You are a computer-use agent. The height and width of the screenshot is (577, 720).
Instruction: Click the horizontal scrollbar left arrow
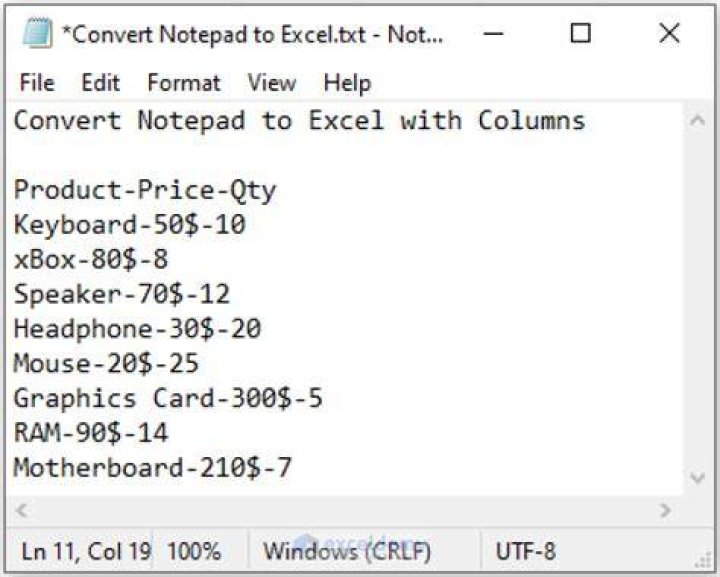21,510
